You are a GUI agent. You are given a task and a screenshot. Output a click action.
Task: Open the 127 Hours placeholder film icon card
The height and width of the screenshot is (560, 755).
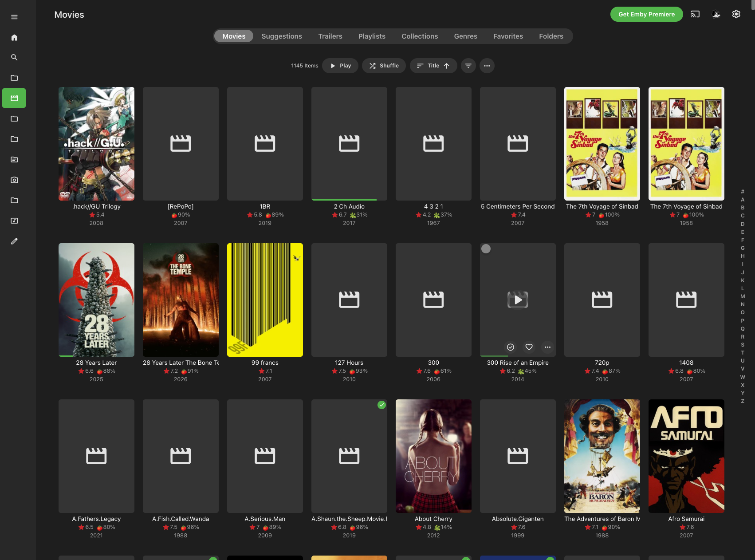pyautogui.click(x=349, y=300)
